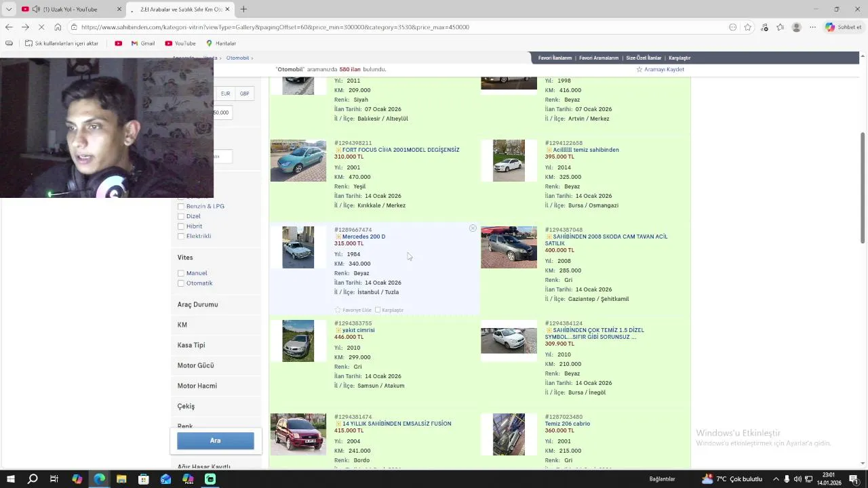Image resolution: width=868 pixels, height=488 pixels.
Task: Open the 7°C Çok bulutlu weather widget
Action: pos(732,479)
